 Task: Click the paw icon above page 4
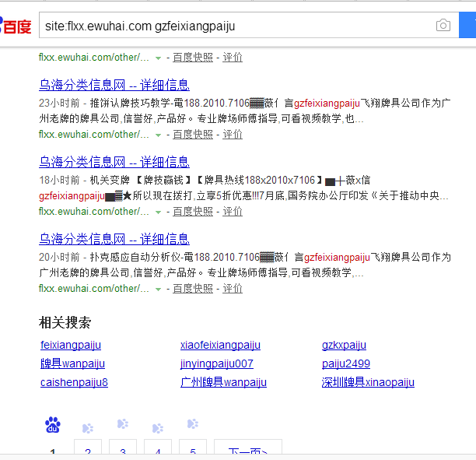pos(158,428)
